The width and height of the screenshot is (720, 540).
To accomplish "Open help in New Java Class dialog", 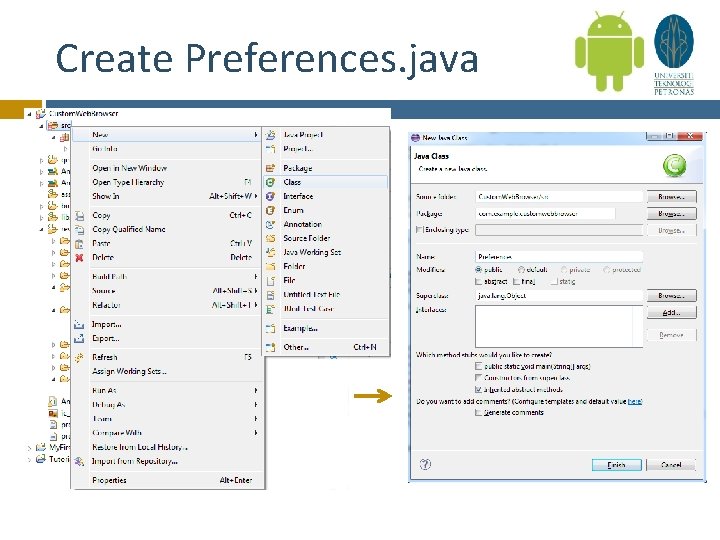I will (x=425, y=464).
